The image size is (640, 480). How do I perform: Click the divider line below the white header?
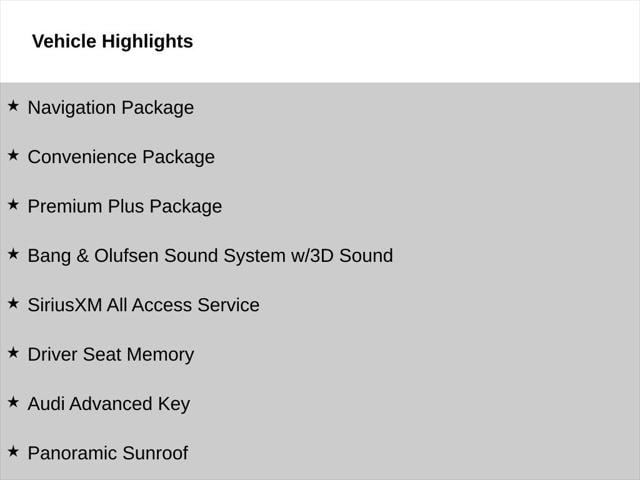point(320,82)
